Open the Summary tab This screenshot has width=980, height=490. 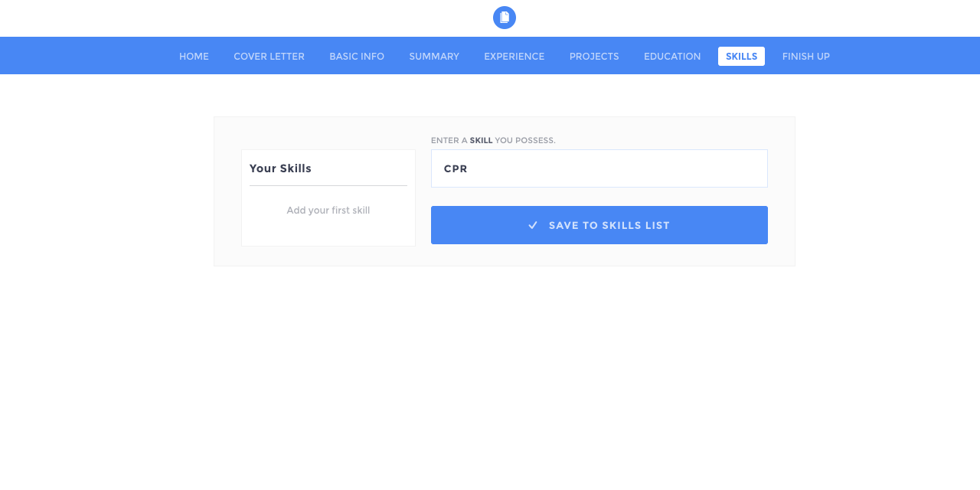click(434, 57)
